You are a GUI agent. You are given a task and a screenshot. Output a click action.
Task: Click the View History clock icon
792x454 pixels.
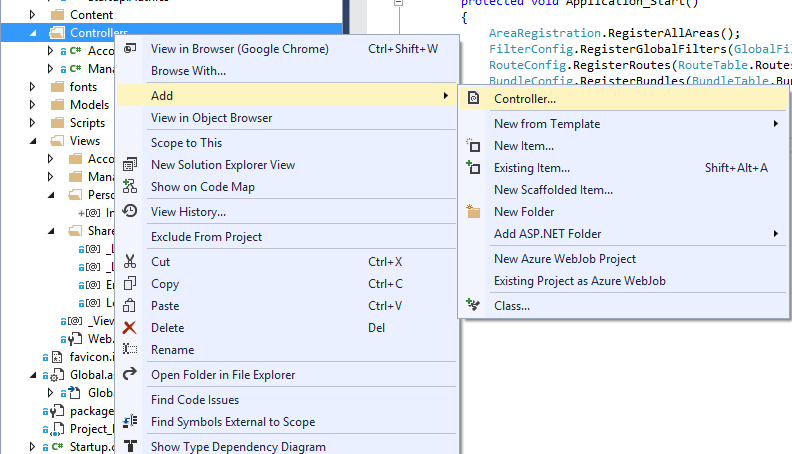(x=130, y=211)
